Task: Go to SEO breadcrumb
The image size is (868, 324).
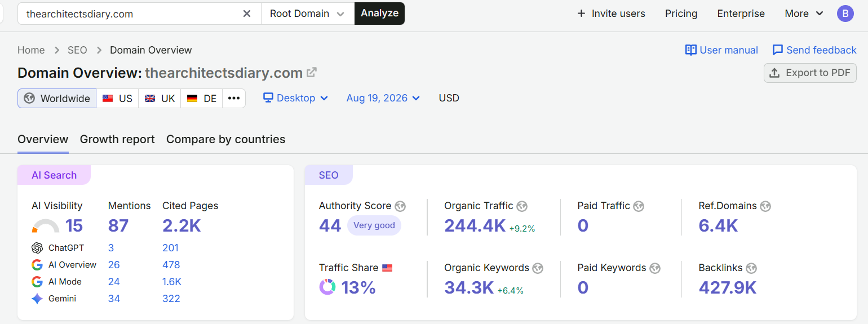Action: (x=77, y=50)
